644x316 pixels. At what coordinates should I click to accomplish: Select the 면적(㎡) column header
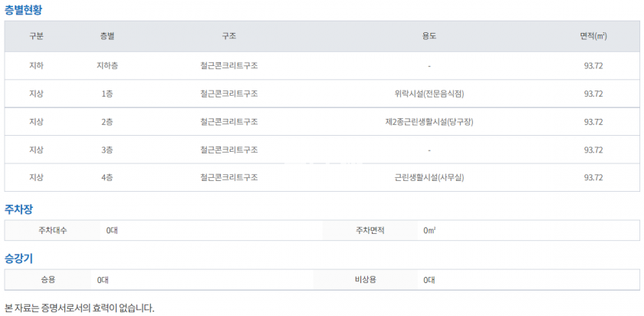[593, 37]
